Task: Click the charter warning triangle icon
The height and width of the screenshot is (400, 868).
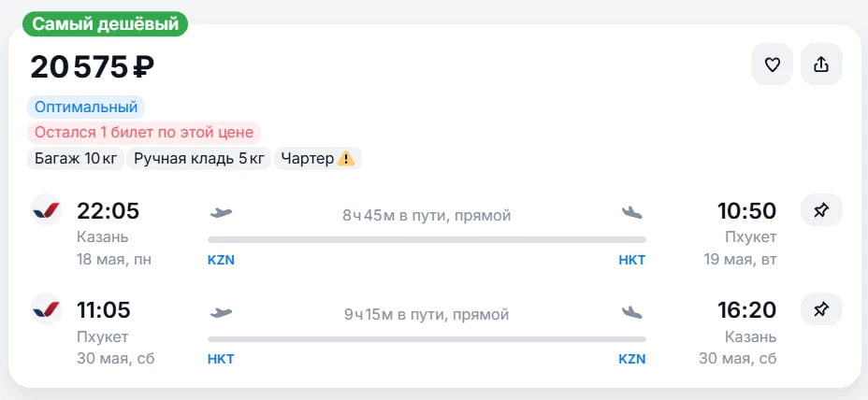Action: tap(345, 159)
